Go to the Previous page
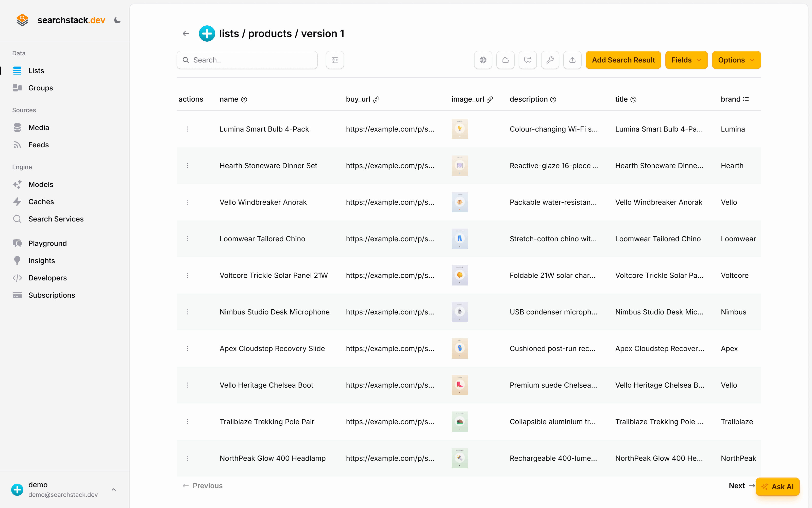Viewport: 812px width, 508px height. point(202,486)
